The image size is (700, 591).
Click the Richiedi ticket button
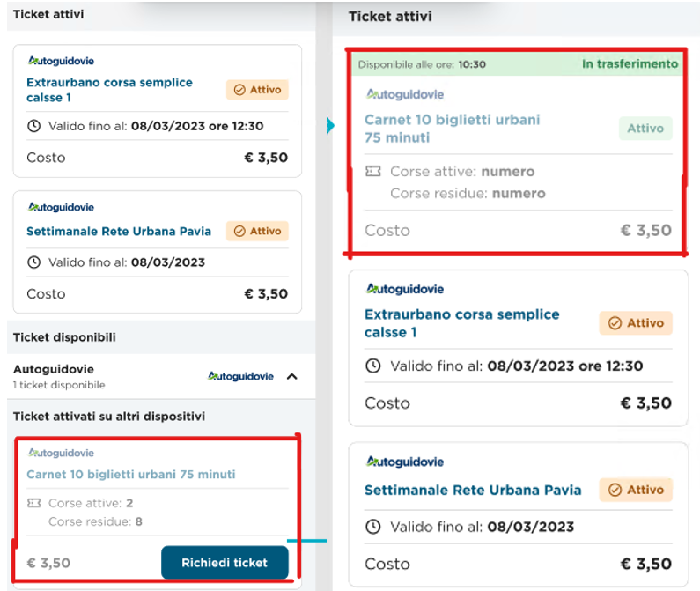click(225, 563)
